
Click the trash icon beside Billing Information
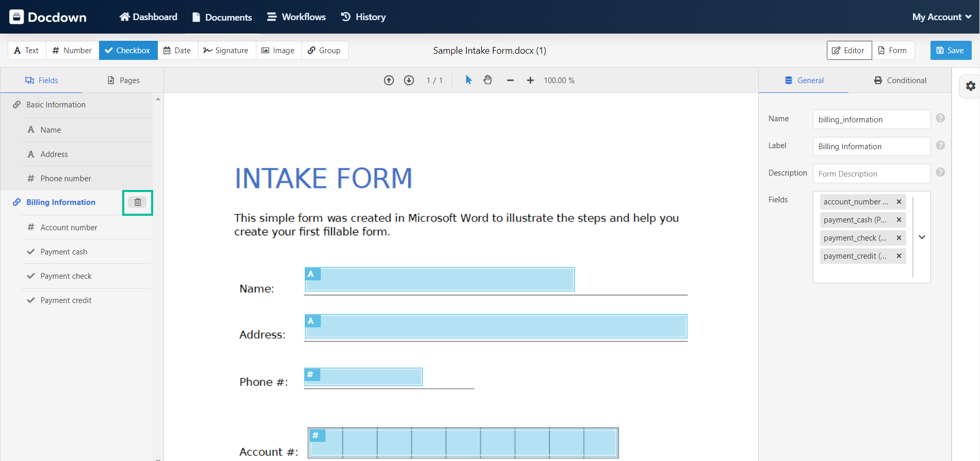(x=138, y=202)
